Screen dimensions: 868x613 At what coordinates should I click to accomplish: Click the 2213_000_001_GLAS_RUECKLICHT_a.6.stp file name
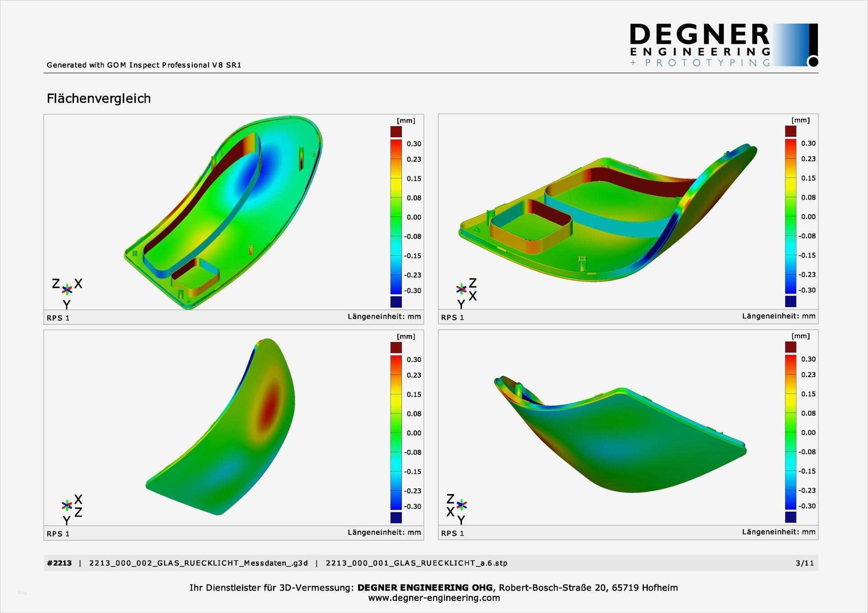click(x=416, y=563)
